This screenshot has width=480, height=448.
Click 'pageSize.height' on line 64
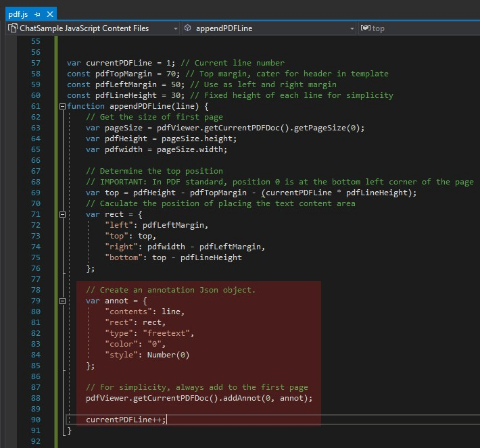pyautogui.click(x=197, y=139)
